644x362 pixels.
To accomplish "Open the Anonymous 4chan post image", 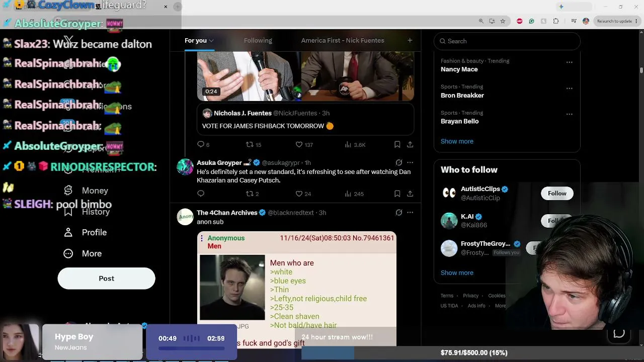I will point(232,288).
